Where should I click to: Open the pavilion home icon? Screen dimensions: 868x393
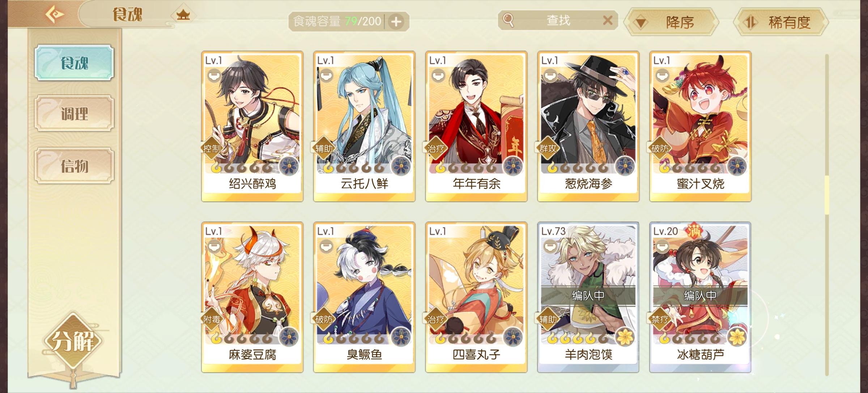click(x=183, y=15)
